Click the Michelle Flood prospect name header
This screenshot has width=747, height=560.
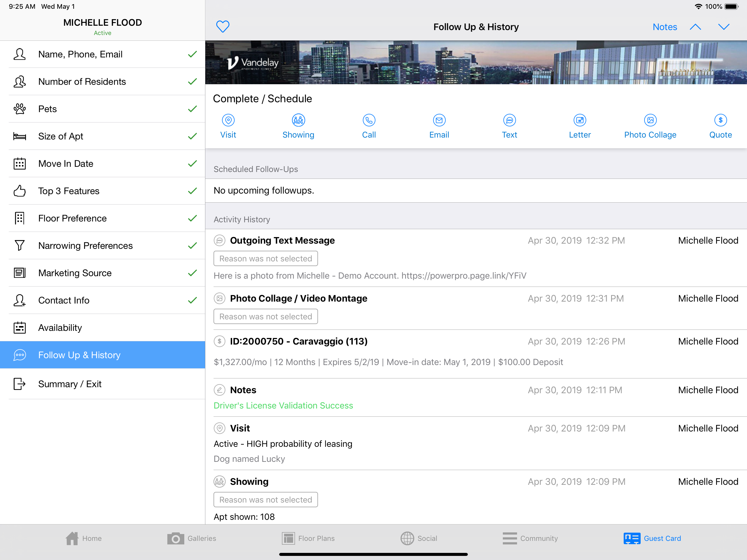pos(103,23)
